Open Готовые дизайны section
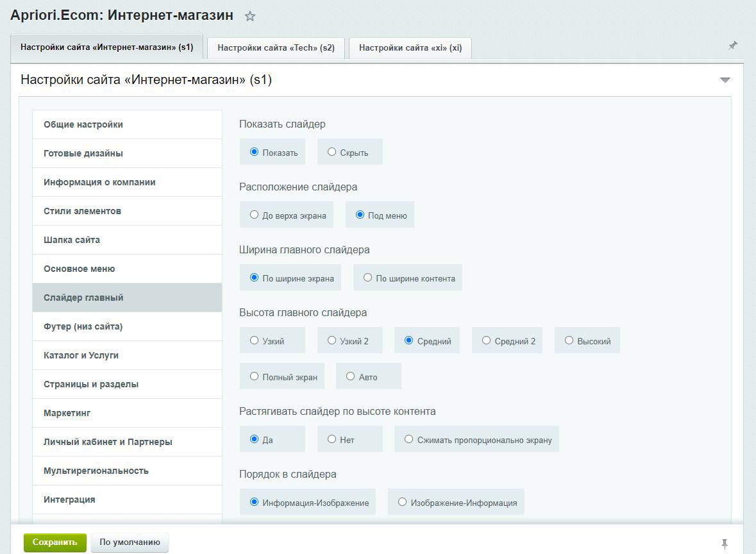756x554 pixels. (x=128, y=153)
